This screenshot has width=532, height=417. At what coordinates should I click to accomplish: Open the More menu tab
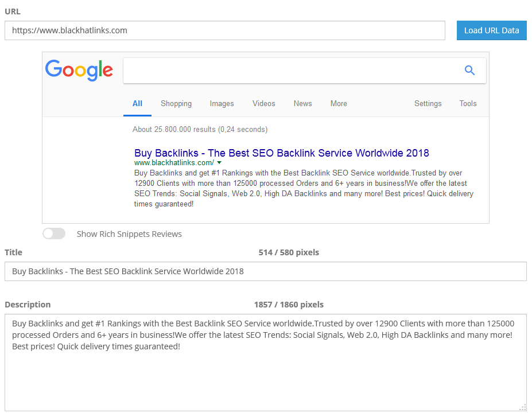point(339,104)
